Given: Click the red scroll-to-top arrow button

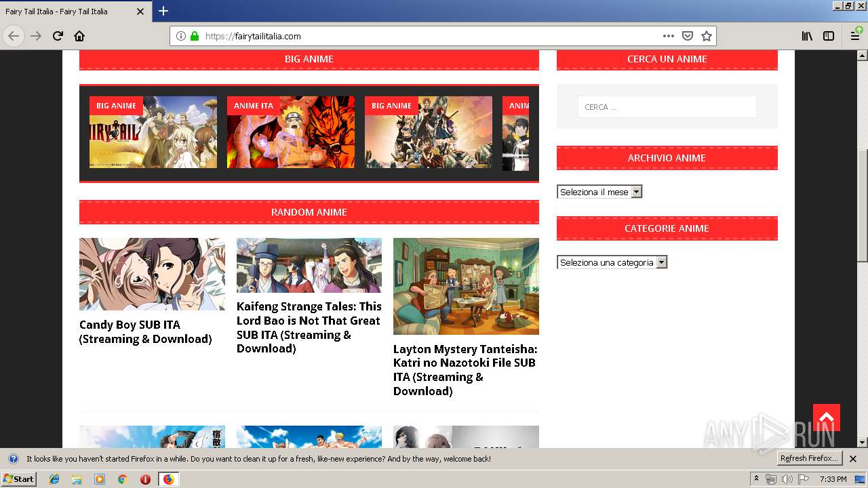Looking at the screenshot, I should pyautogui.click(x=827, y=418).
